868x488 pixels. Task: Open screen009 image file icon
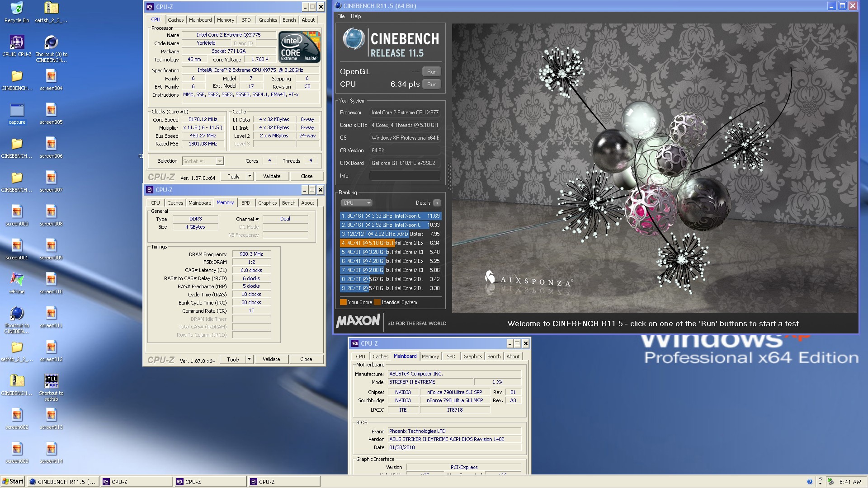point(51,249)
